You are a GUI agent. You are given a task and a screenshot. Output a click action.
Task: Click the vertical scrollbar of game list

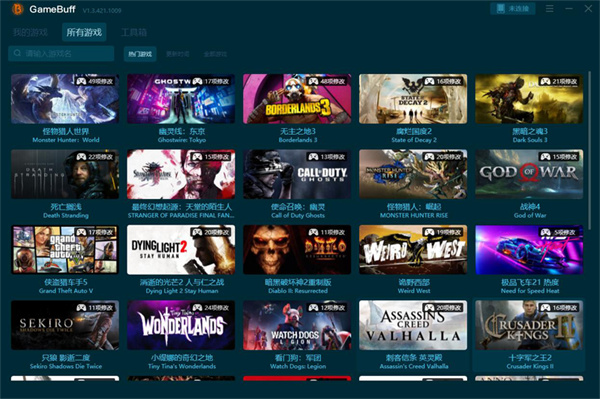tap(589, 149)
